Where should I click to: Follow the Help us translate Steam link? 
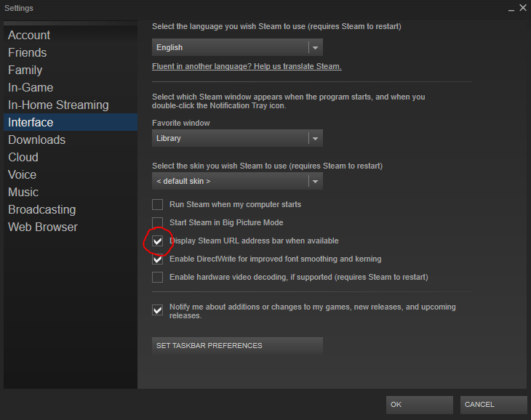(x=247, y=66)
